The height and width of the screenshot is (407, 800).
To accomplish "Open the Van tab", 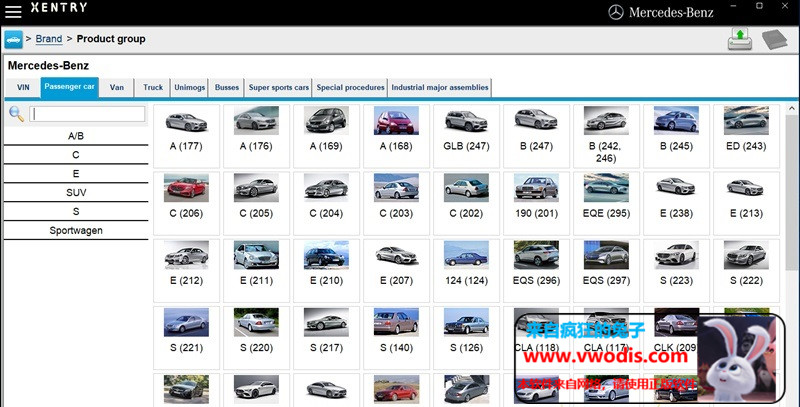I will [117, 87].
